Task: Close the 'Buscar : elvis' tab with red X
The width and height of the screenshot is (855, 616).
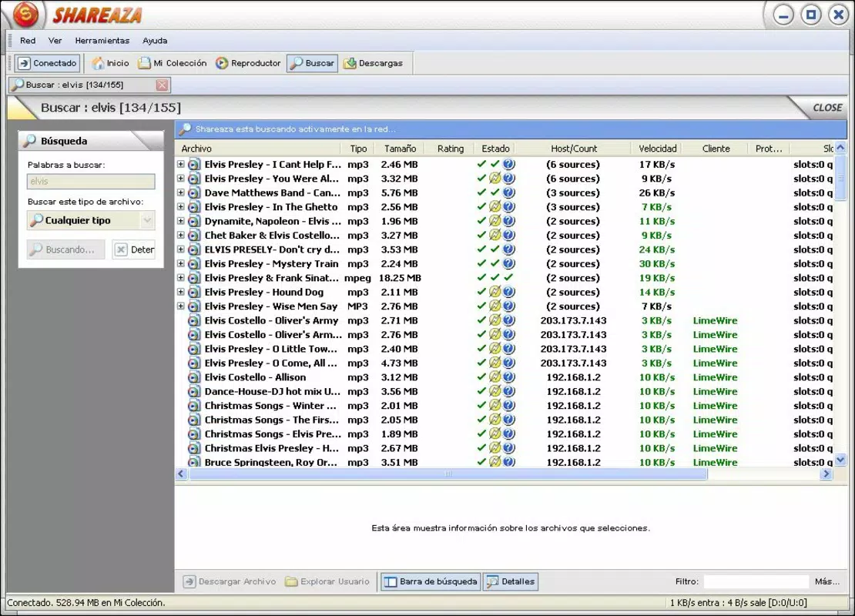Action: [162, 85]
